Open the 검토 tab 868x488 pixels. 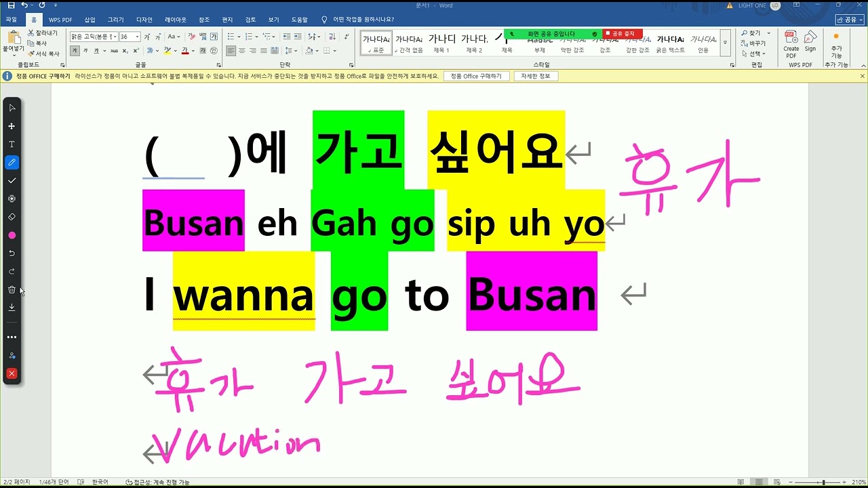[250, 20]
